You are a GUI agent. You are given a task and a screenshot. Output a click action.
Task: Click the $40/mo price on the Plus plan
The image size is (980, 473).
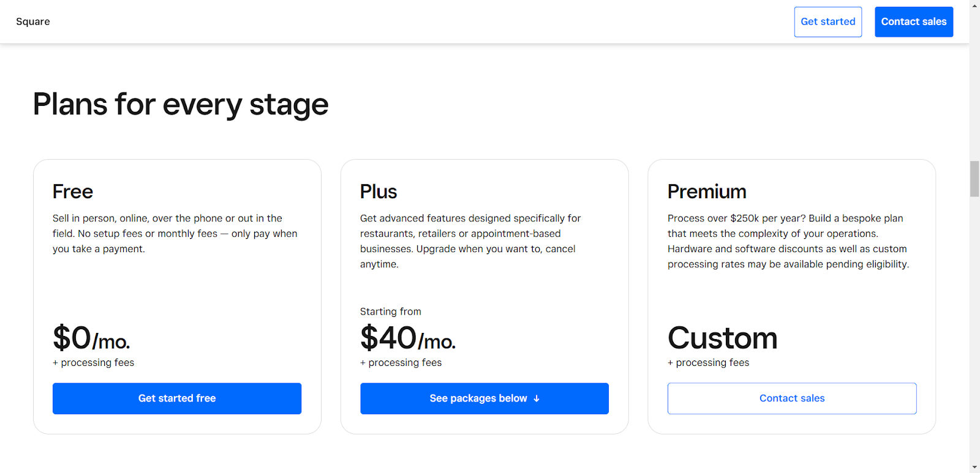click(x=407, y=338)
